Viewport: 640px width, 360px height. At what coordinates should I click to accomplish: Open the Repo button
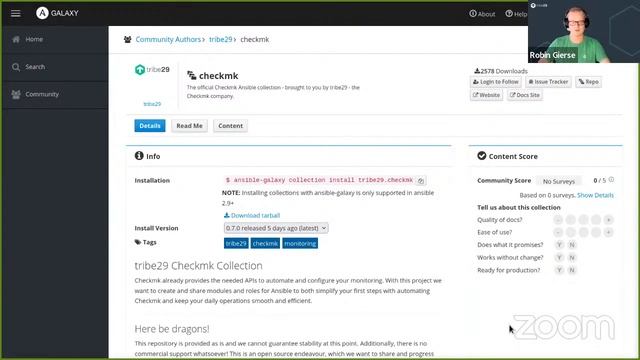pyautogui.click(x=589, y=82)
